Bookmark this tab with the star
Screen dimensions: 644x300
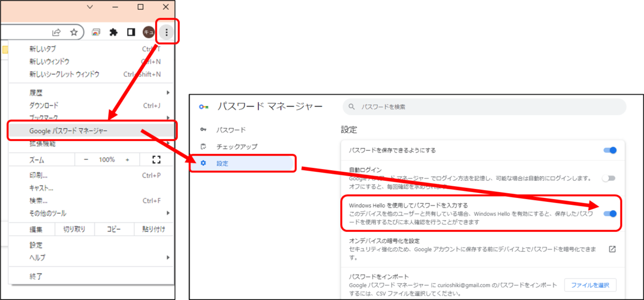coord(74,33)
